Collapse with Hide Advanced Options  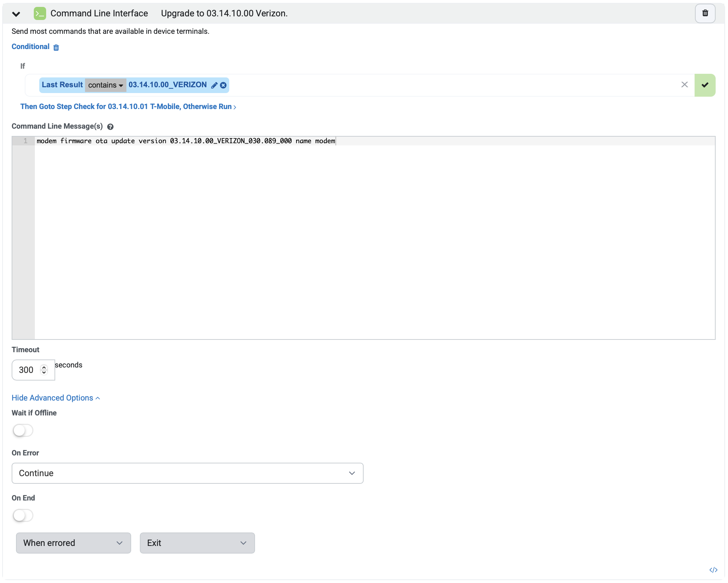(56, 398)
